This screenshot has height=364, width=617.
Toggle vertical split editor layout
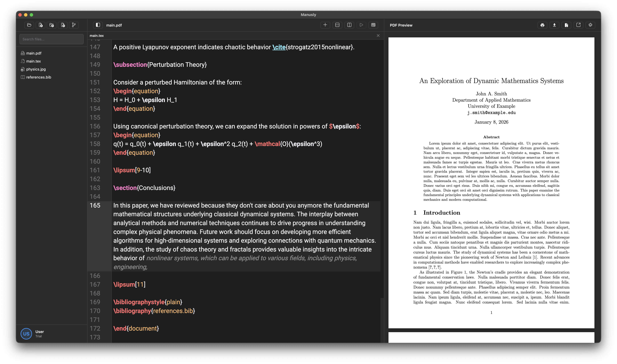click(x=349, y=25)
